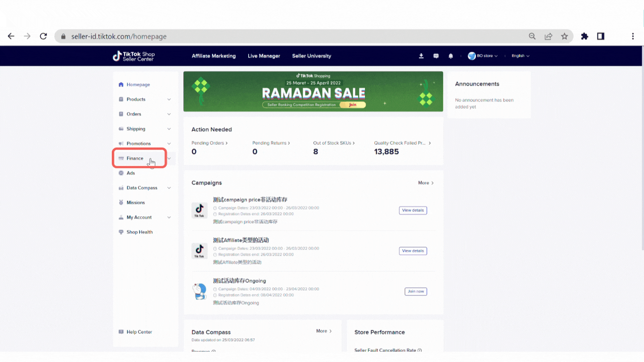The image size is (644, 362).
Task: Open the Affiliate Marketing tab
Action: point(214,56)
